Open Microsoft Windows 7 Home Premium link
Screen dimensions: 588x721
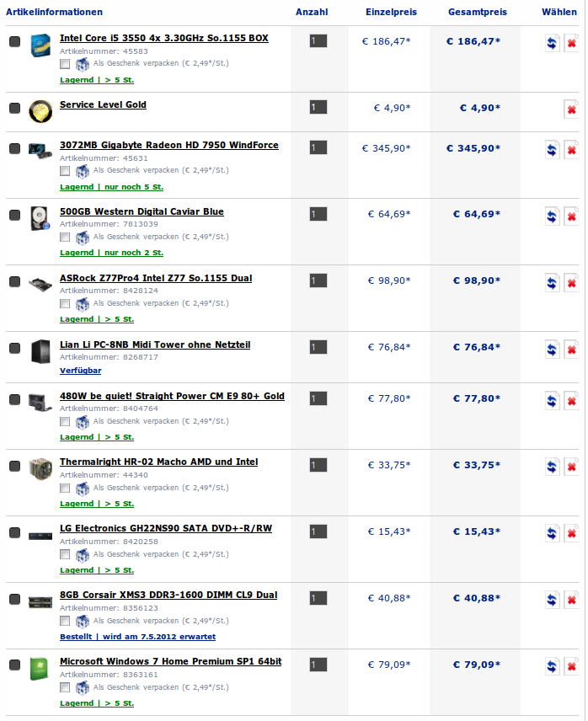[170, 662]
